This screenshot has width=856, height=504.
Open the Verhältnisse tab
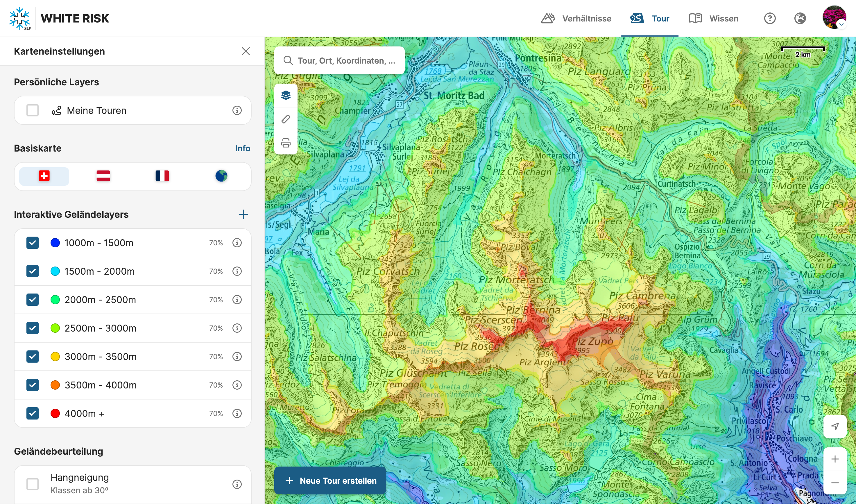tap(576, 18)
